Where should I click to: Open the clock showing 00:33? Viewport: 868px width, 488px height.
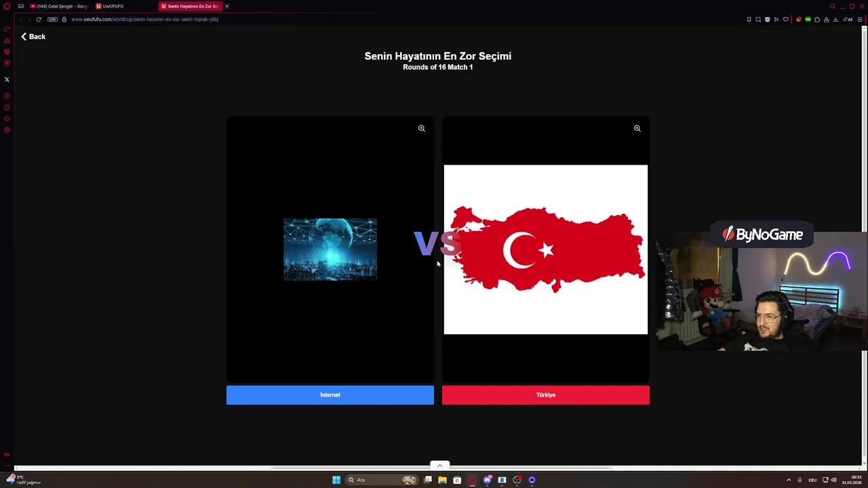[x=852, y=480]
